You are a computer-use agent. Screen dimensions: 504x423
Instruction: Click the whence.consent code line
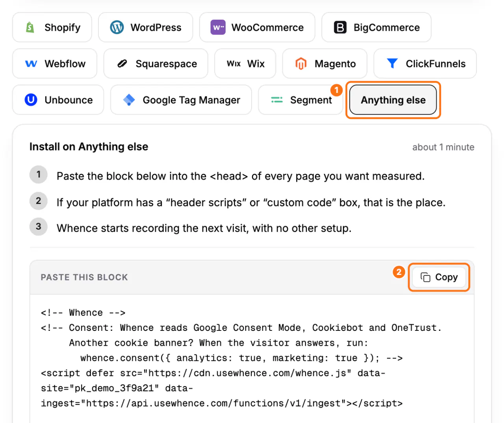pyautogui.click(x=241, y=358)
